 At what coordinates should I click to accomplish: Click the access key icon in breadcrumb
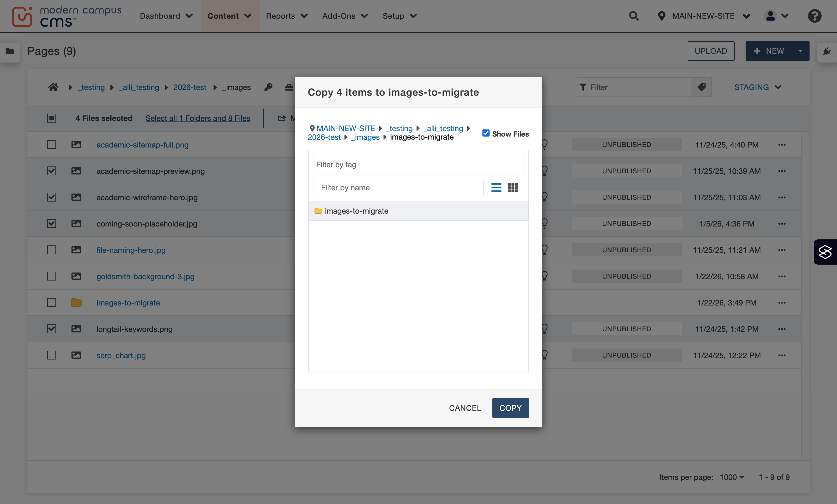268,87
